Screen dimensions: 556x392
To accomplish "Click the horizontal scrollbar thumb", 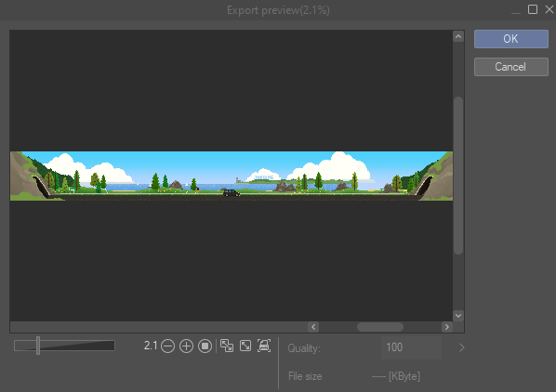I will click(x=380, y=327).
